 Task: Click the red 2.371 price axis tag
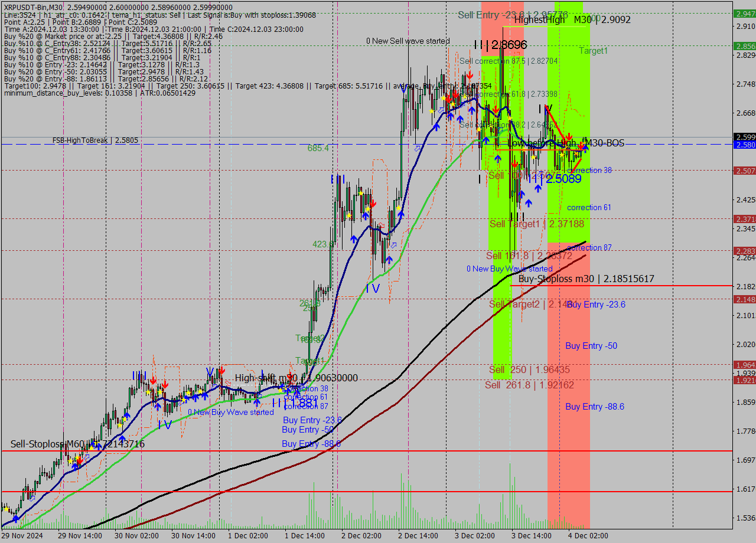(x=744, y=219)
